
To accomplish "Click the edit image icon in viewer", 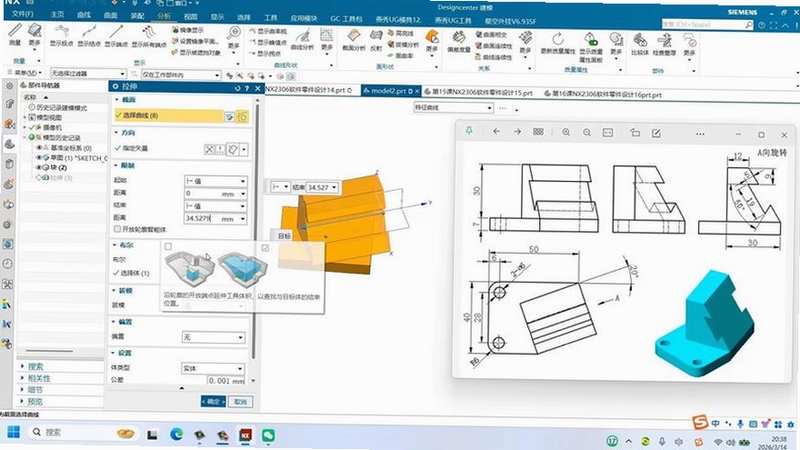I will click(x=656, y=133).
